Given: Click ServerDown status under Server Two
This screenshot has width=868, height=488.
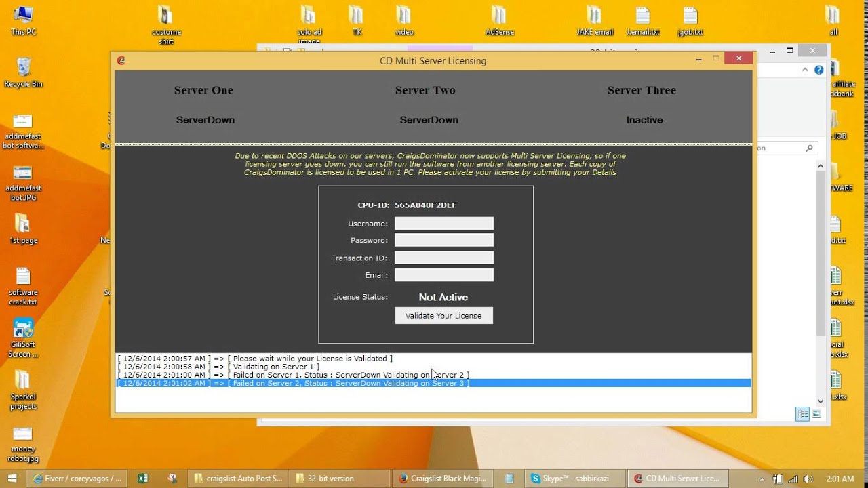Looking at the screenshot, I should pyautogui.click(x=429, y=120).
